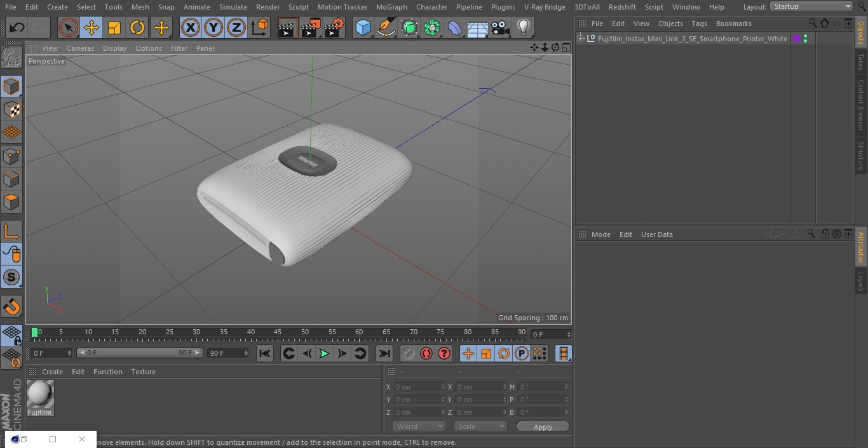Viewport: 868px width, 448px height.
Task: Select the spline Pen tool
Action: (386, 27)
